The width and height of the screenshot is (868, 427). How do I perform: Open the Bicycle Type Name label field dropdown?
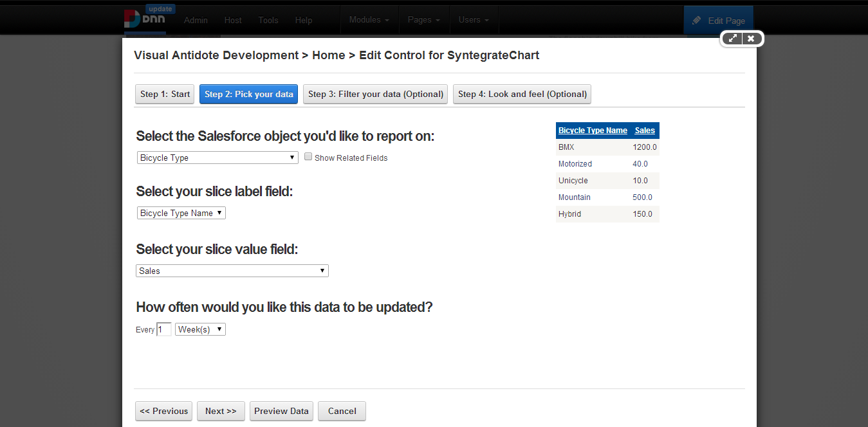click(x=181, y=213)
